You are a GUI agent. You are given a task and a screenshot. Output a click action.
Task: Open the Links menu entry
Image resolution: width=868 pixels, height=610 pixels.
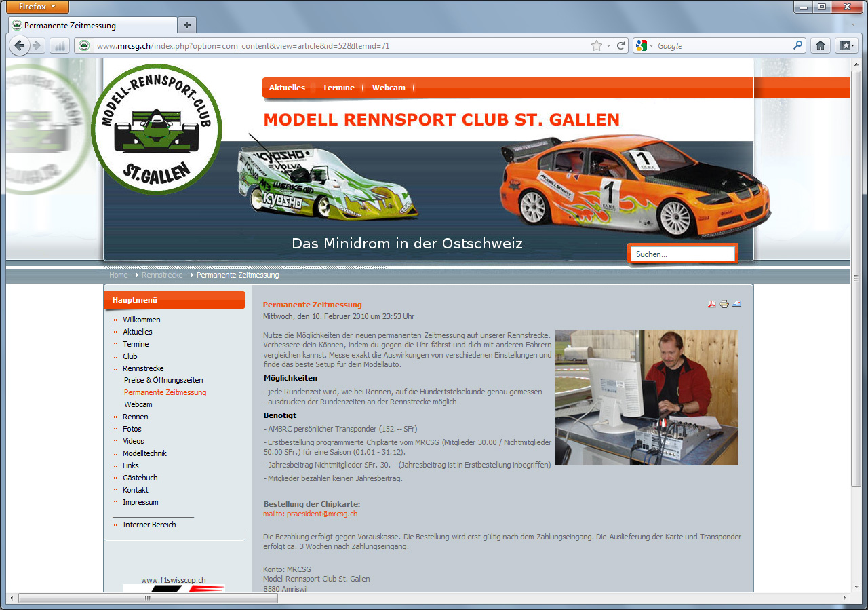coord(131,465)
